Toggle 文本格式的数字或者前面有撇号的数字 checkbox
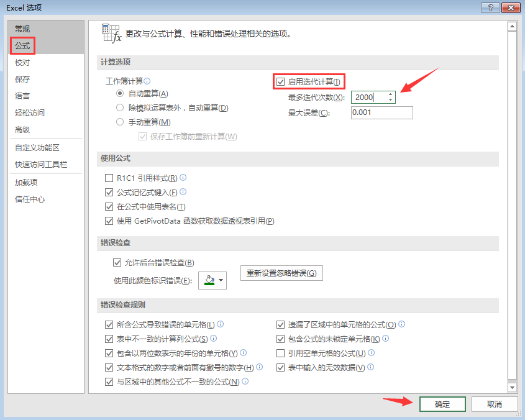 (109, 368)
